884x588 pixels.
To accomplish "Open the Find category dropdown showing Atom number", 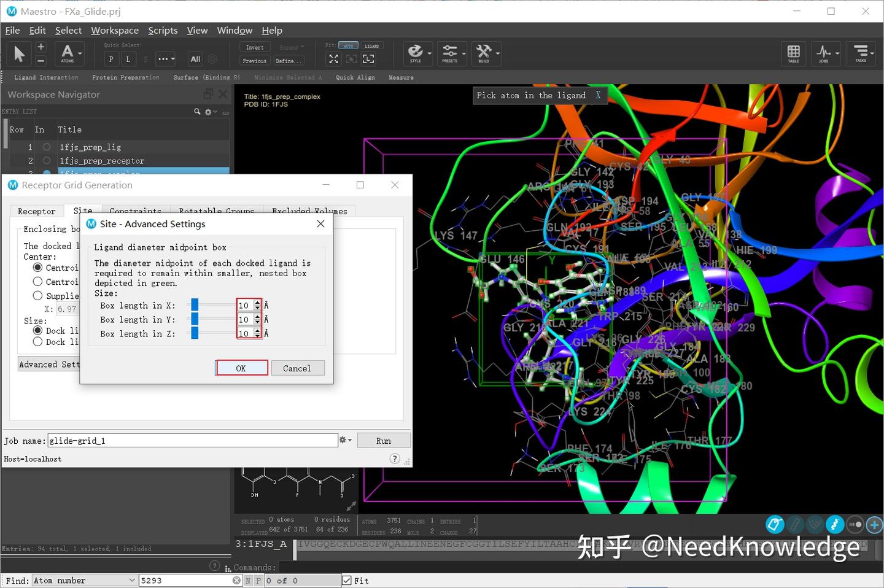I will pos(84,580).
